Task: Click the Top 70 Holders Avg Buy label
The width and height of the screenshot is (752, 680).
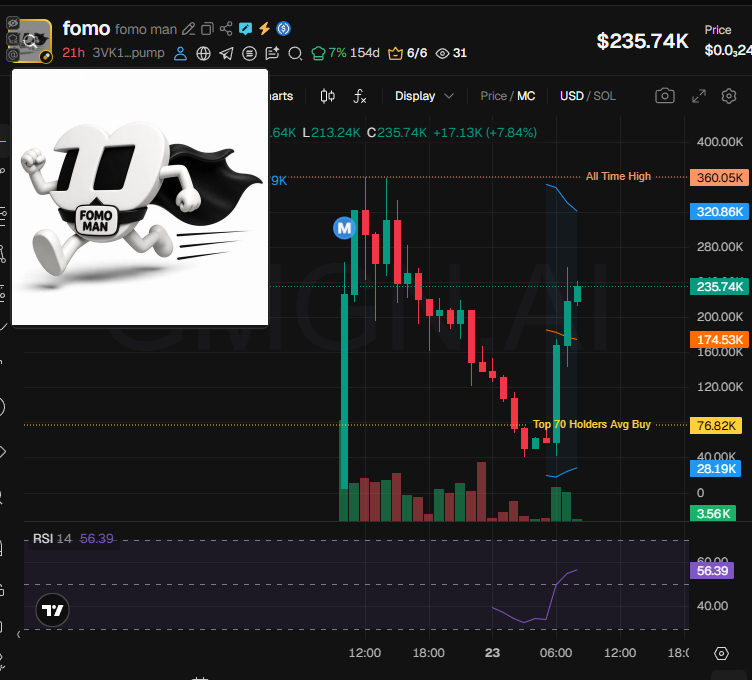Action: click(592, 424)
